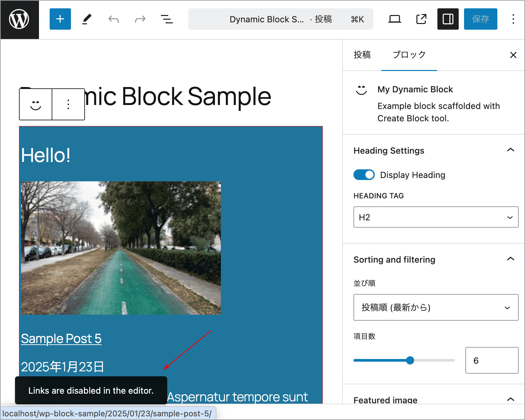
Task: Click the Redo arrow icon
Action: coord(140,19)
